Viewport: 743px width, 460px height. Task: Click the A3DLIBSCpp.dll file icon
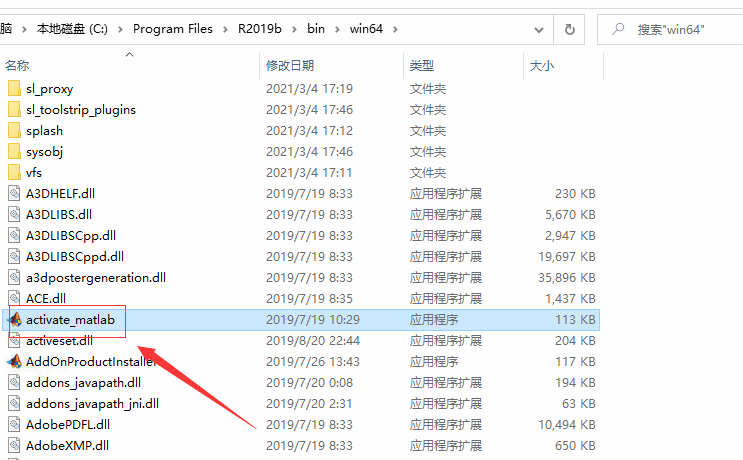click(x=14, y=235)
